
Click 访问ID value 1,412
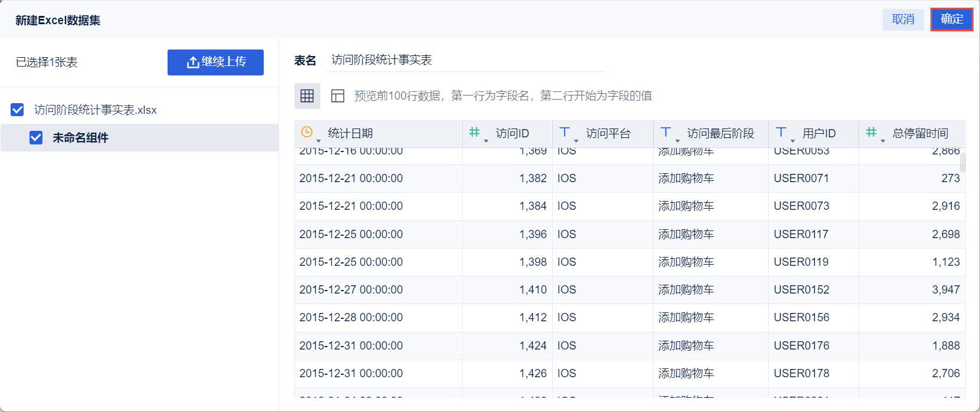[533, 317]
